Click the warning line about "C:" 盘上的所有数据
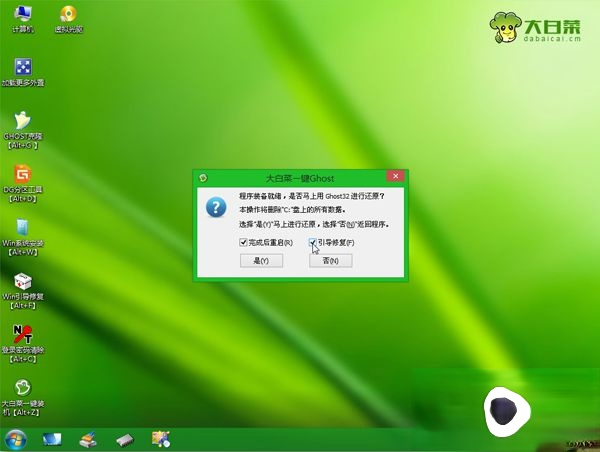The width and height of the screenshot is (600, 452). (x=292, y=210)
